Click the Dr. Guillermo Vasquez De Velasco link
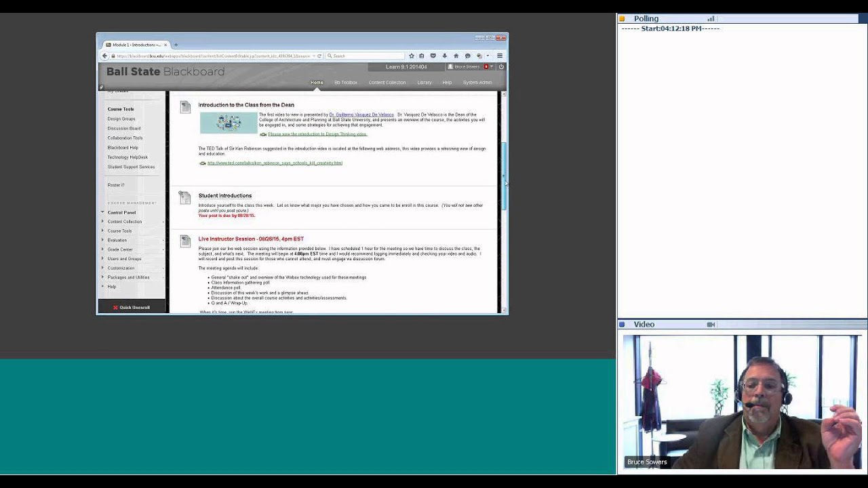This screenshot has height=488, width=868. tap(361, 115)
